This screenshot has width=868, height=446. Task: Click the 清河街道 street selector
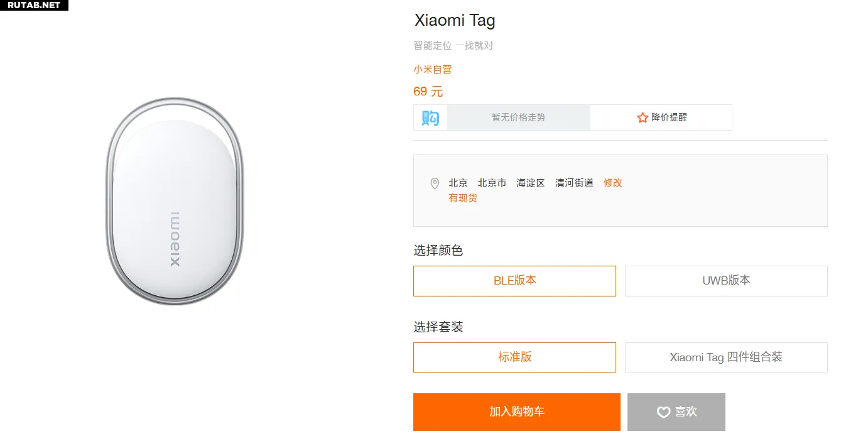point(574,183)
